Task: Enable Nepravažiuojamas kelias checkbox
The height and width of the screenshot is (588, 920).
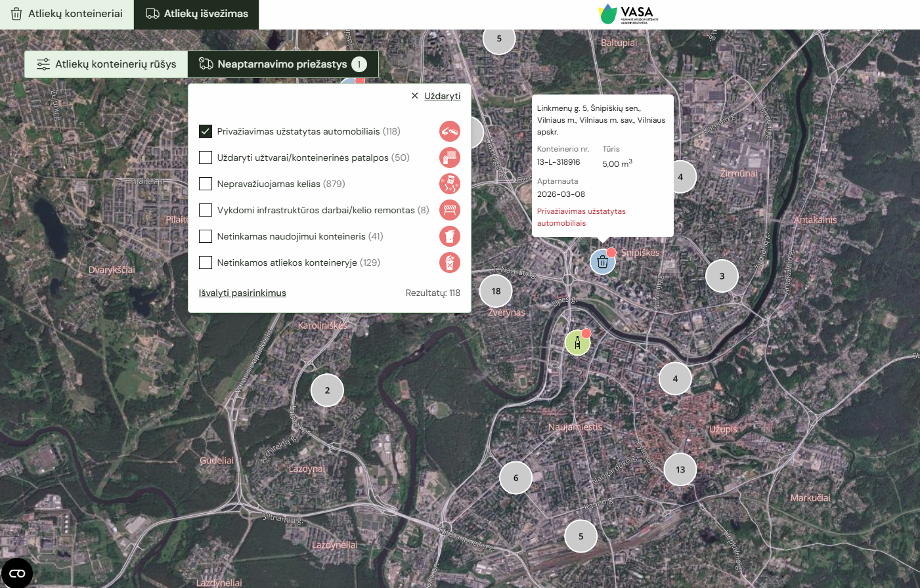Action: coord(206,184)
